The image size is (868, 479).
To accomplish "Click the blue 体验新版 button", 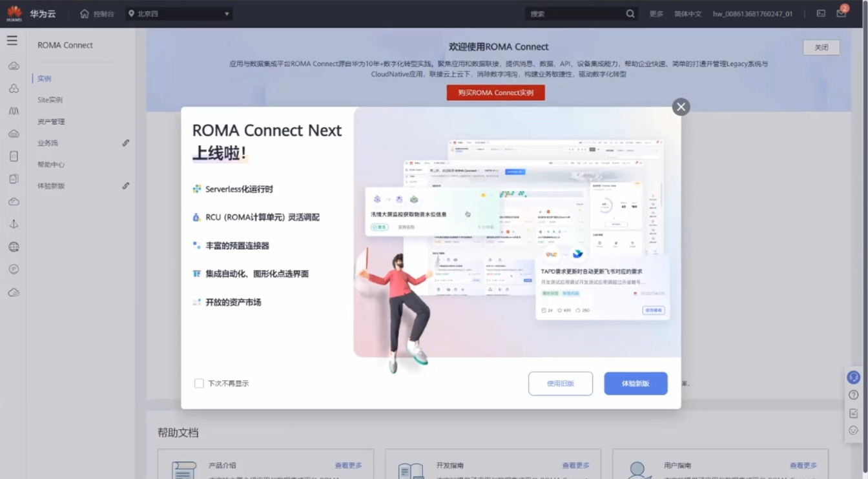I will point(635,383).
